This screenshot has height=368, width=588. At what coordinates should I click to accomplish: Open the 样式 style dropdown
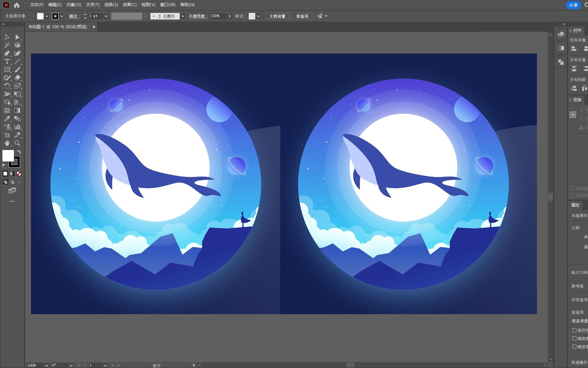259,16
